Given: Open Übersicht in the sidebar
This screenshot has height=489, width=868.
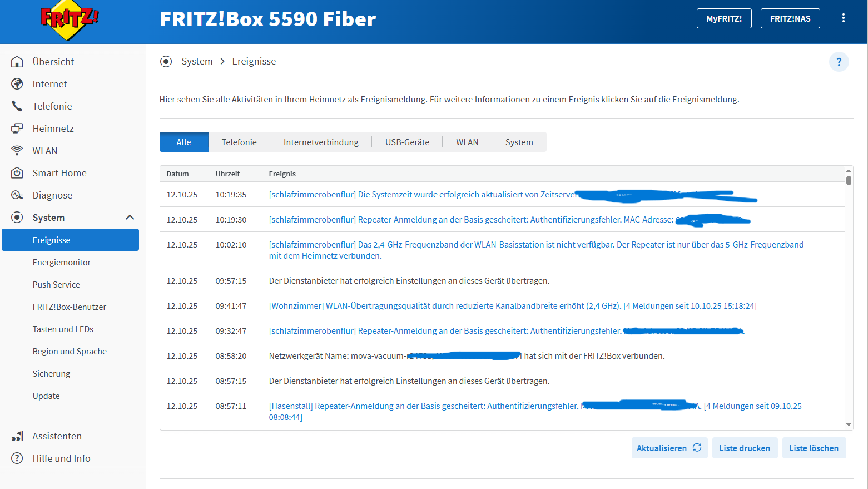Looking at the screenshot, I should [53, 62].
